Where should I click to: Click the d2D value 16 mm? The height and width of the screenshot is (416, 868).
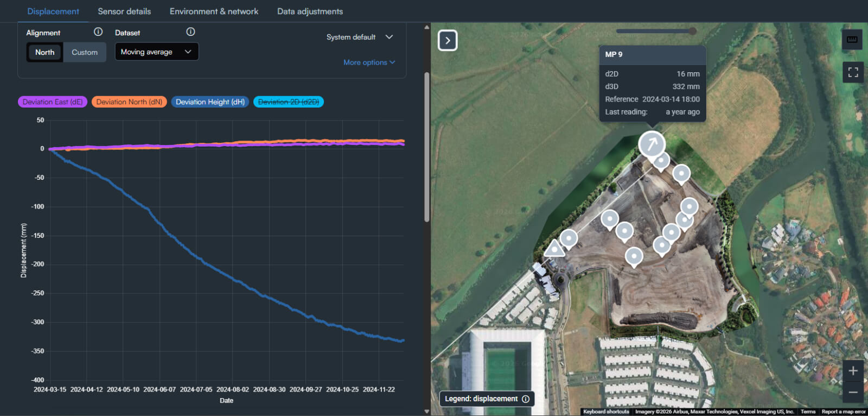[688, 74]
